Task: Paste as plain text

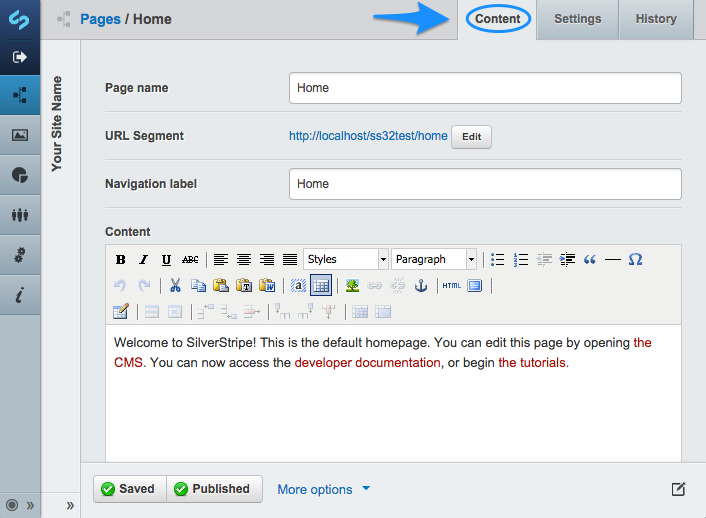Action: (x=244, y=286)
